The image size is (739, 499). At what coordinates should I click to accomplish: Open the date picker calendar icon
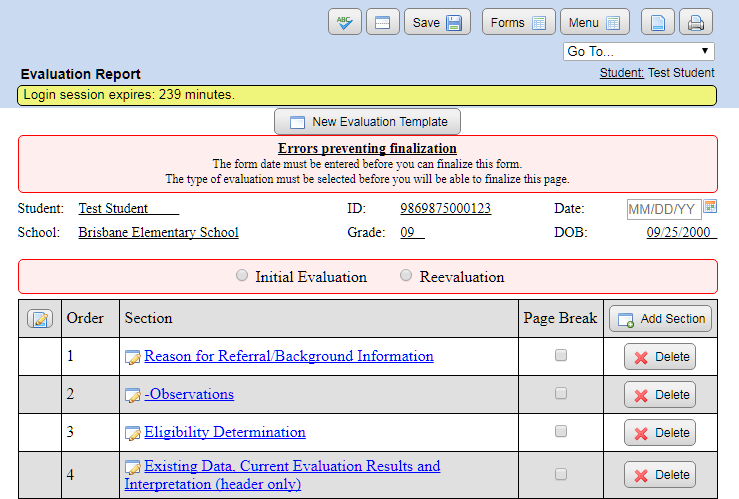click(x=711, y=207)
